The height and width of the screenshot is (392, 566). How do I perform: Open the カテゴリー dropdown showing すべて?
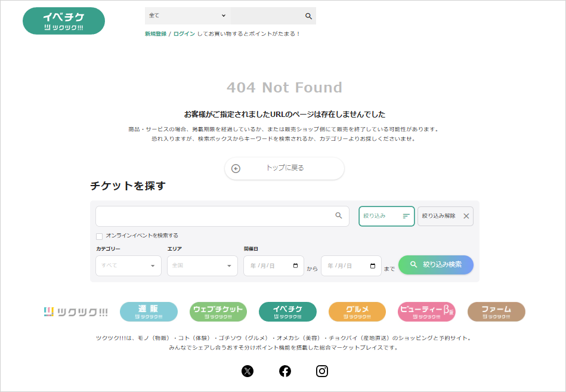(x=128, y=266)
